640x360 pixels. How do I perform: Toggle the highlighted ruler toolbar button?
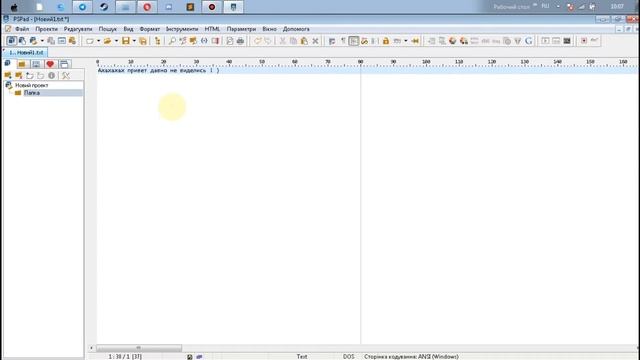click(x=353, y=41)
